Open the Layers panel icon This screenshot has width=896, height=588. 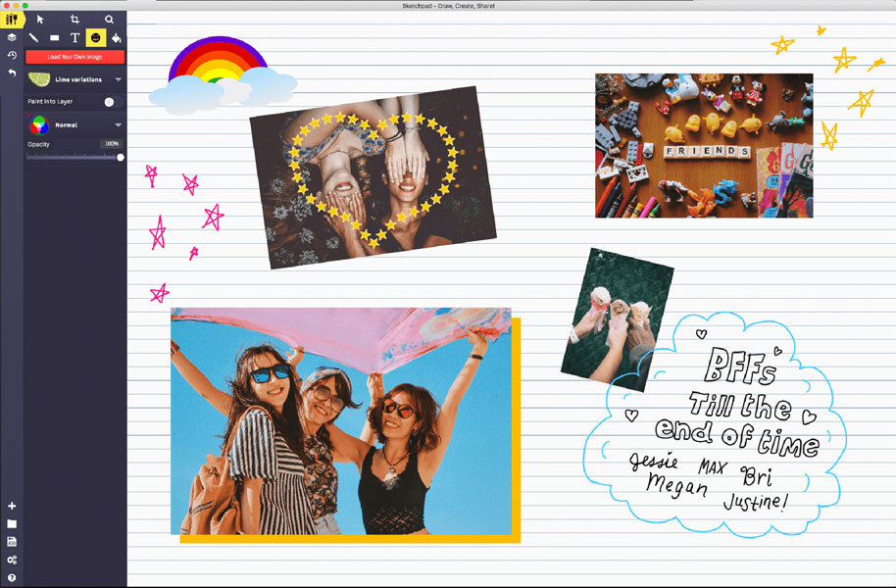(12, 37)
